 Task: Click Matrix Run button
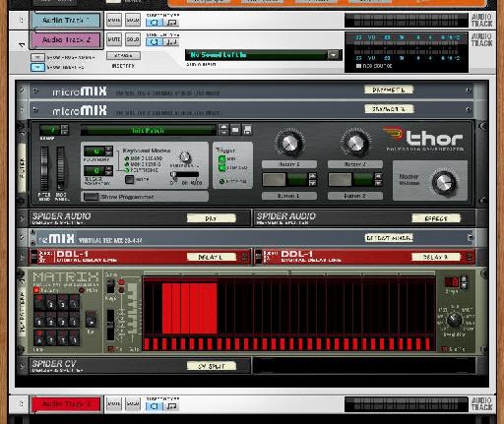(x=91, y=320)
